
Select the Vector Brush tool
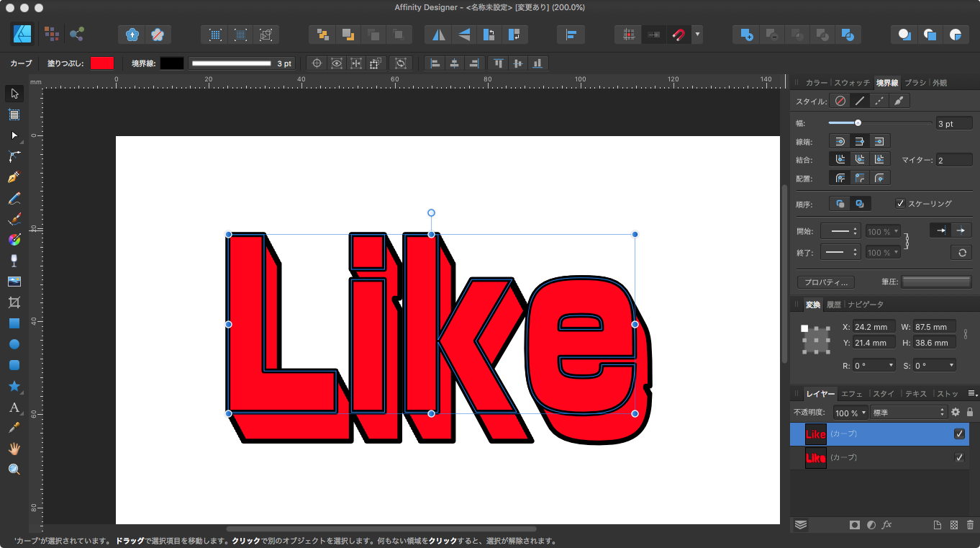(14, 219)
